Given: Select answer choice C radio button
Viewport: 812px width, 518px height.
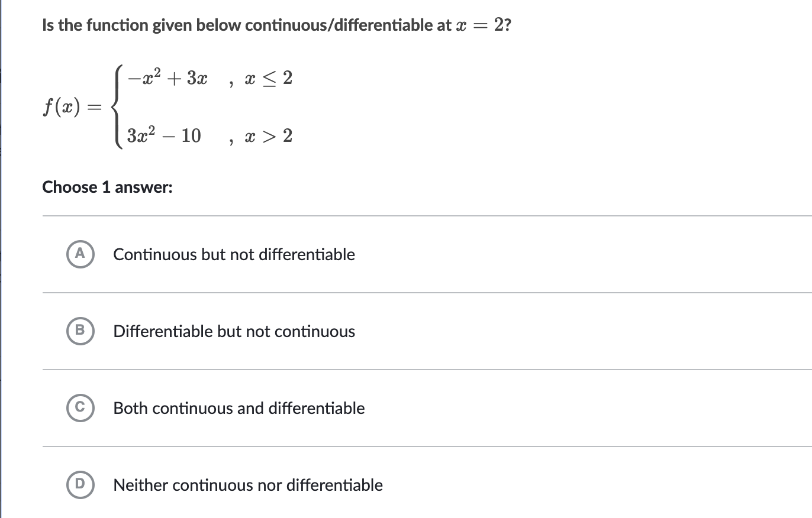Looking at the screenshot, I should pos(80,408).
